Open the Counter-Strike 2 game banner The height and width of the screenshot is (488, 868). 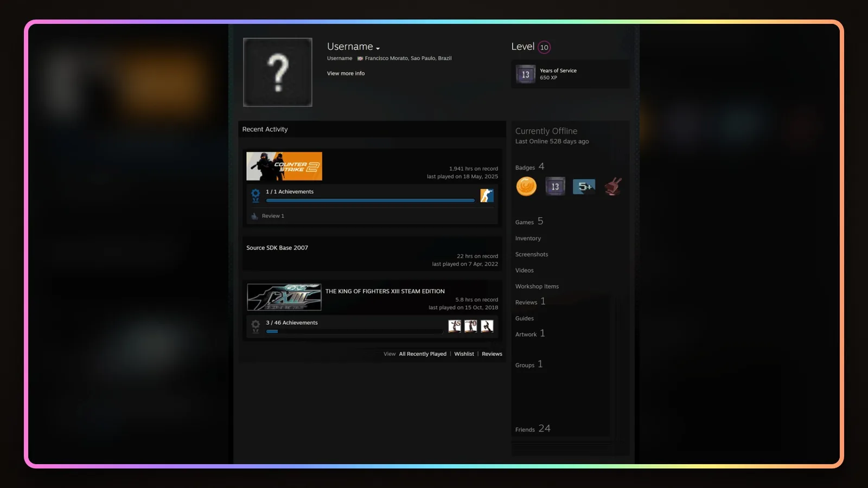click(284, 166)
